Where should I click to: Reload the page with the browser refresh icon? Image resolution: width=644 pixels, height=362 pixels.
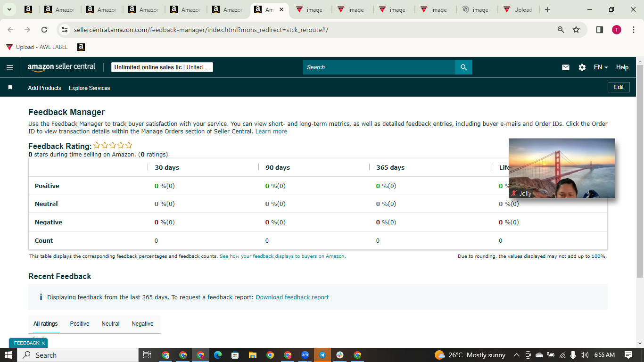44,30
